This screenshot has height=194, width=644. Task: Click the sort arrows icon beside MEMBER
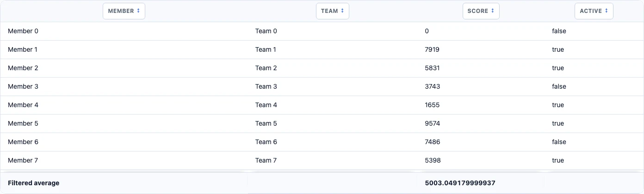tap(138, 11)
